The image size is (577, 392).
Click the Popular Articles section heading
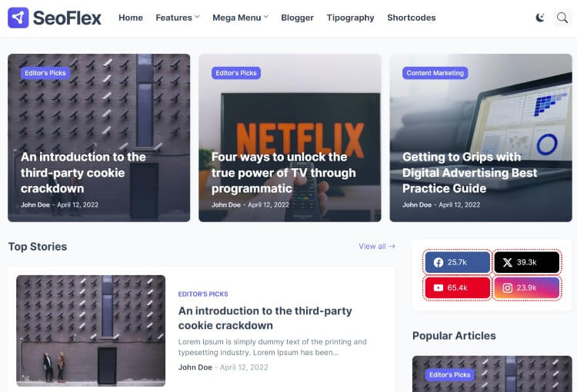(454, 336)
